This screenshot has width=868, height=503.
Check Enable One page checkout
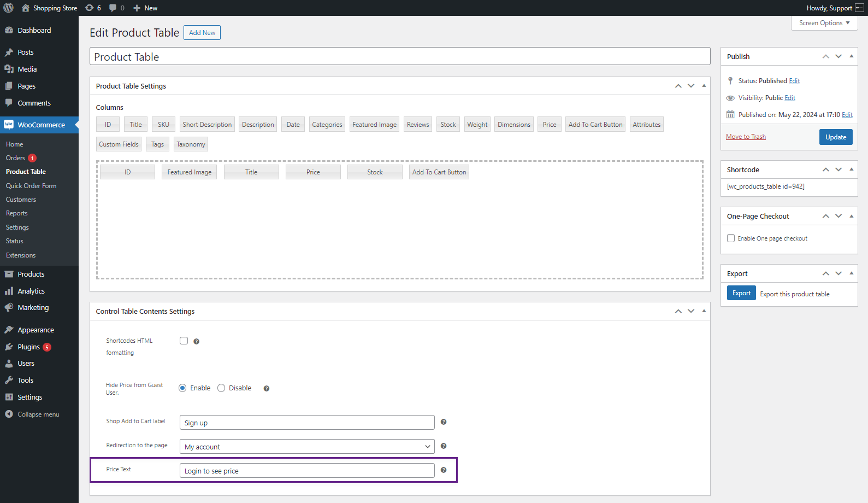731,238
